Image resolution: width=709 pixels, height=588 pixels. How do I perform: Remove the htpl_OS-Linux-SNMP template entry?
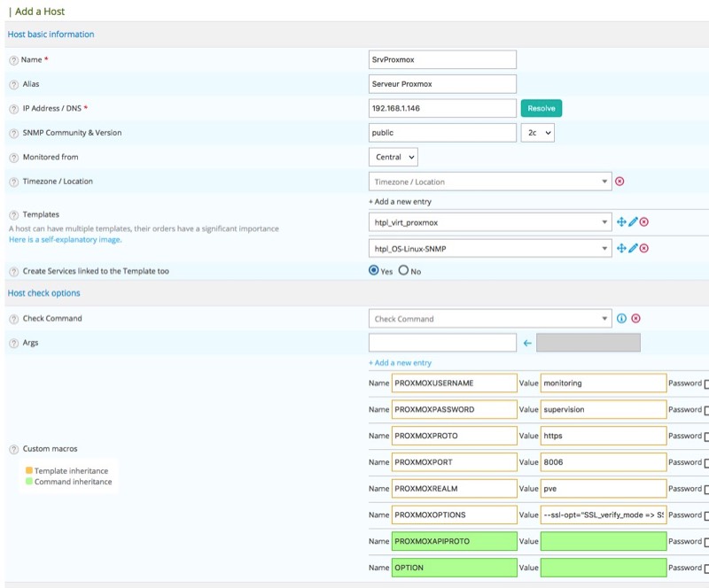[644, 249]
